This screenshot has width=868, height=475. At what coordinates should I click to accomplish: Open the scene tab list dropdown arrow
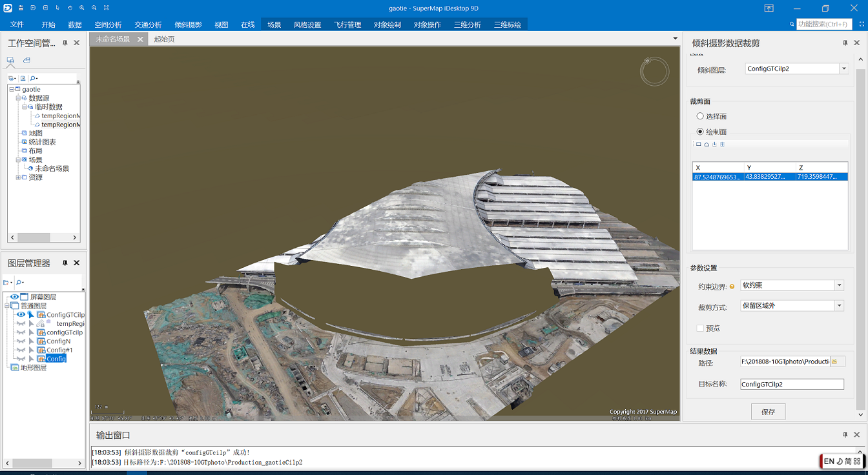click(x=676, y=39)
